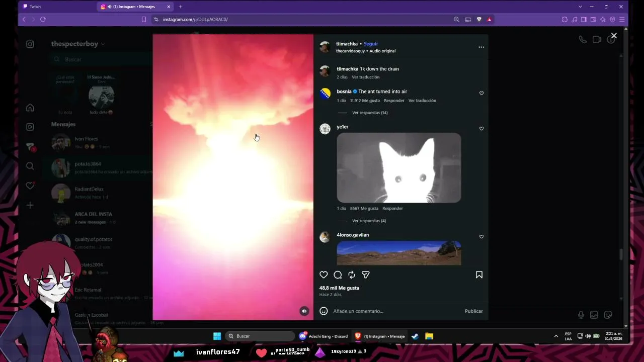
Task: Open the post's three-dot options menu
Action: click(x=481, y=47)
